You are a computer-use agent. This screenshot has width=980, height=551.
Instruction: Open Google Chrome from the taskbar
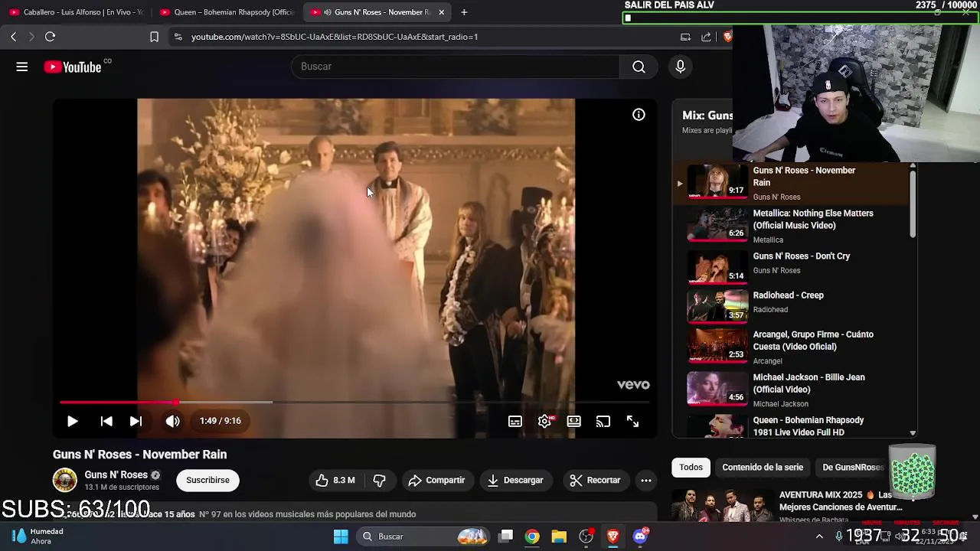[x=532, y=536]
